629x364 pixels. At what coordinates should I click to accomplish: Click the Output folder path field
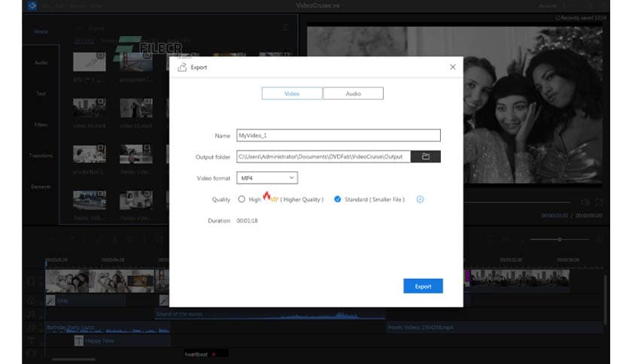pyautogui.click(x=324, y=156)
